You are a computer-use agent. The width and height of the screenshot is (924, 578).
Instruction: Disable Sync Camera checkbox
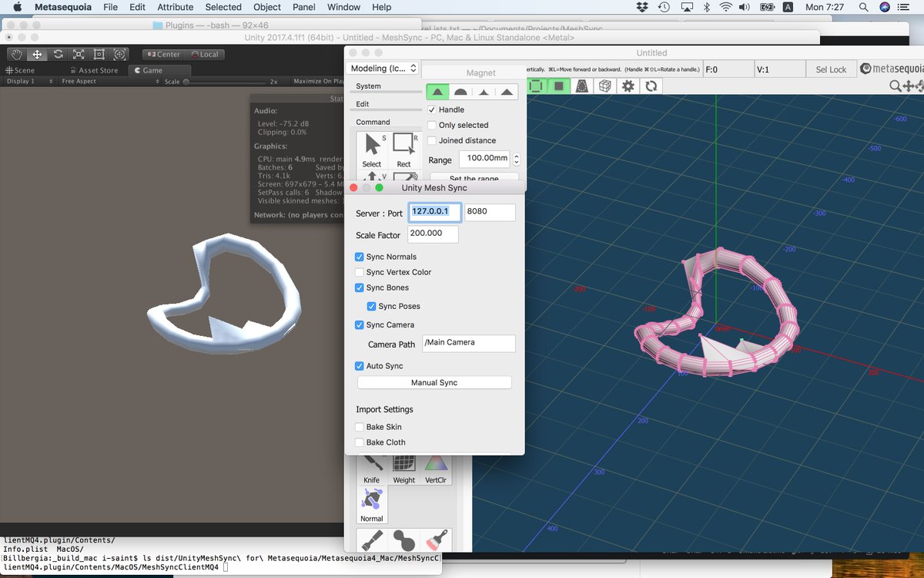(360, 324)
